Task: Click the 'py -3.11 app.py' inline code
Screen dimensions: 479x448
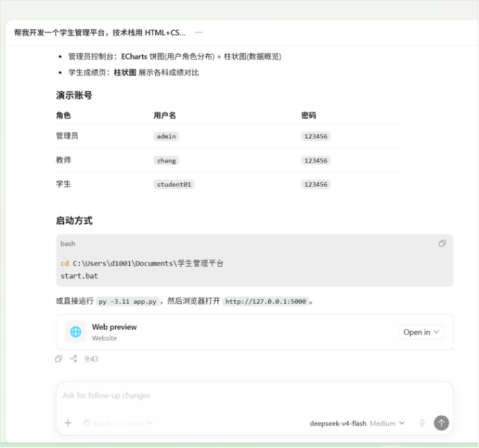Action: click(x=127, y=302)
